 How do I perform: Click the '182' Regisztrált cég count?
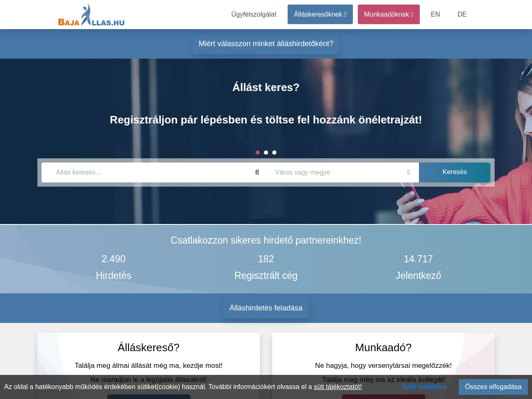pyautogui.click(x=266, y=259)
